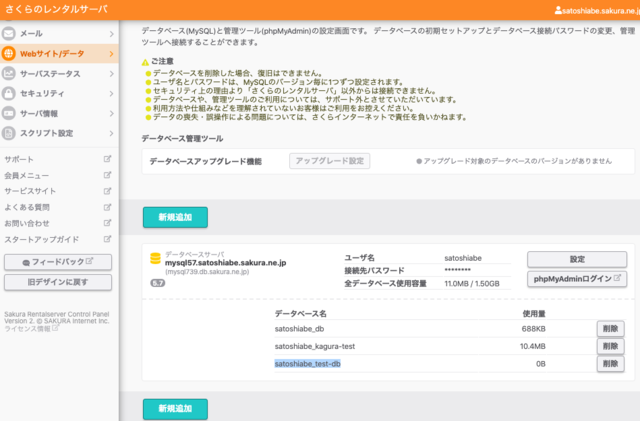Open the Webサイト/データ sidebar menu
The height and width of the screenshot is (421, 640).
[59, 53]
